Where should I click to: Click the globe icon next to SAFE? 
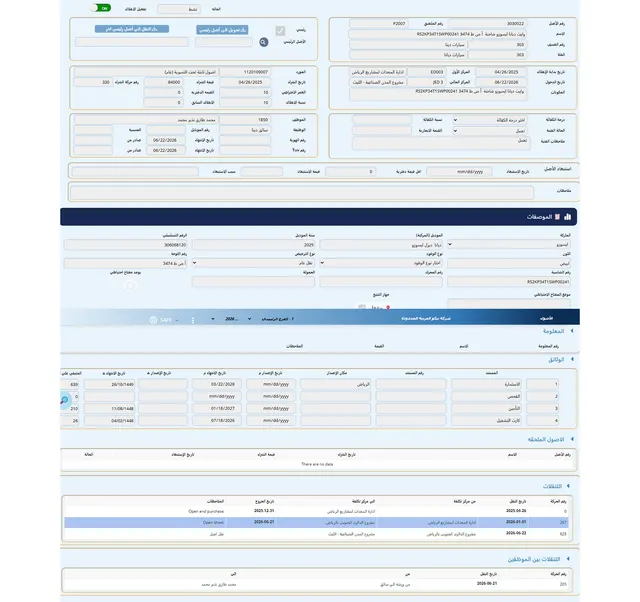point(153,320)
